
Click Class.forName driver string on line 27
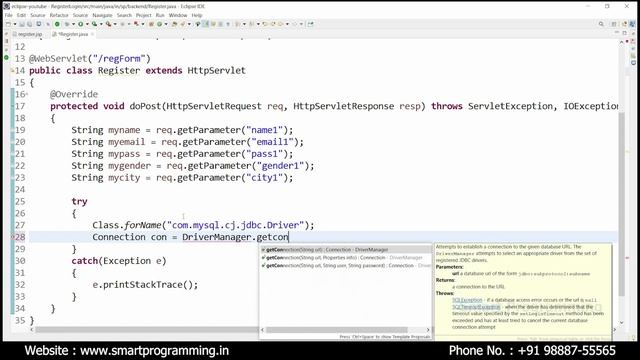(235, 225)
